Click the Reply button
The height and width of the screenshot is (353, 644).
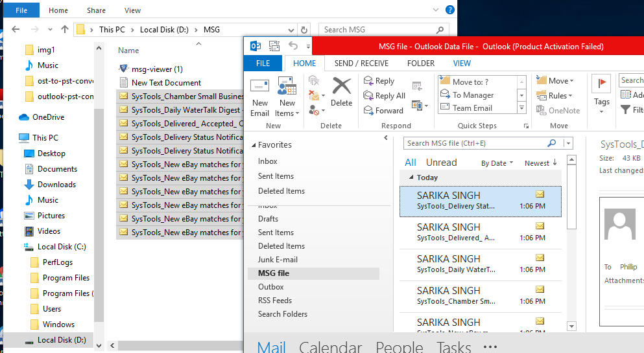379,81
